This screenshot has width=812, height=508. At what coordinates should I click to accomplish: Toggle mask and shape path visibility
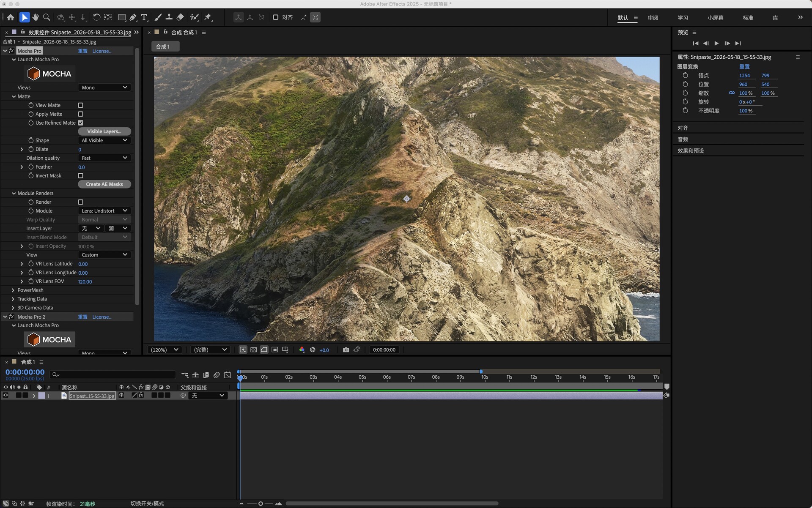264,350
